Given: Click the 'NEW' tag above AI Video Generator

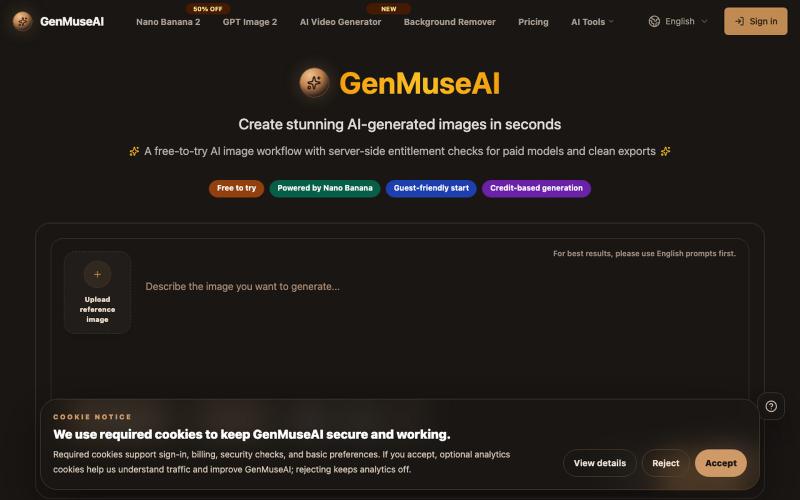Looking at the screenshot, I should [x=388, y=9].
